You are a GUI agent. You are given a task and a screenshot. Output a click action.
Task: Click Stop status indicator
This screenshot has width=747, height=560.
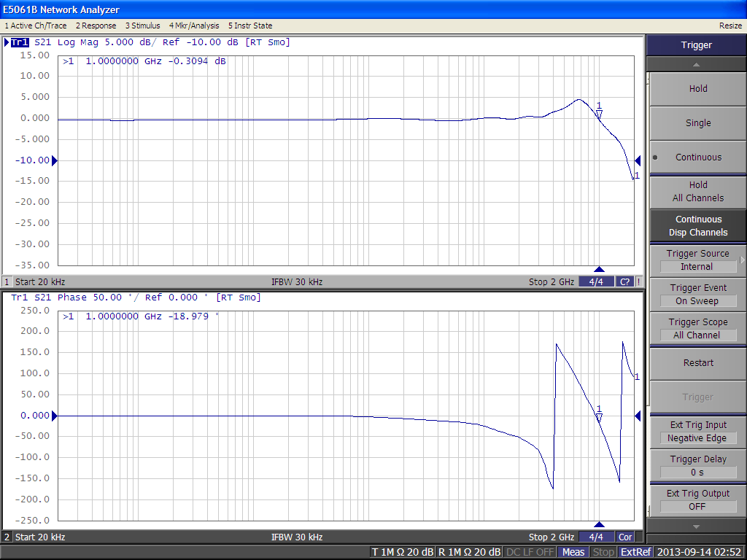click(x=603, y=552)
